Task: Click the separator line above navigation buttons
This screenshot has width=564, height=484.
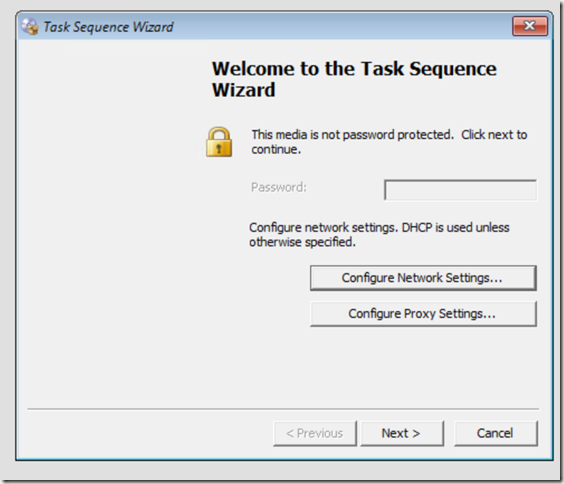Action: click(x=283, y=409)
